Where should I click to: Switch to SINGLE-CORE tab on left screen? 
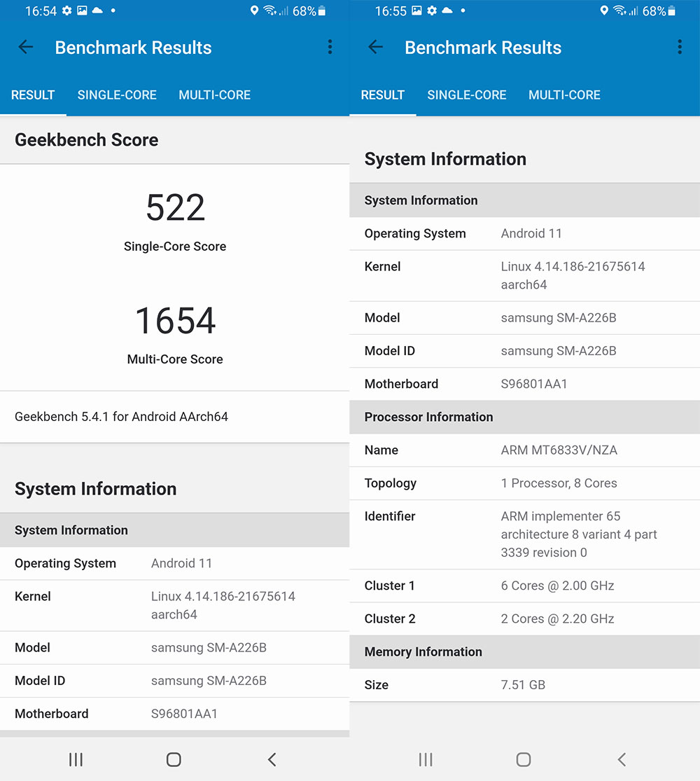tap(117, 95)
